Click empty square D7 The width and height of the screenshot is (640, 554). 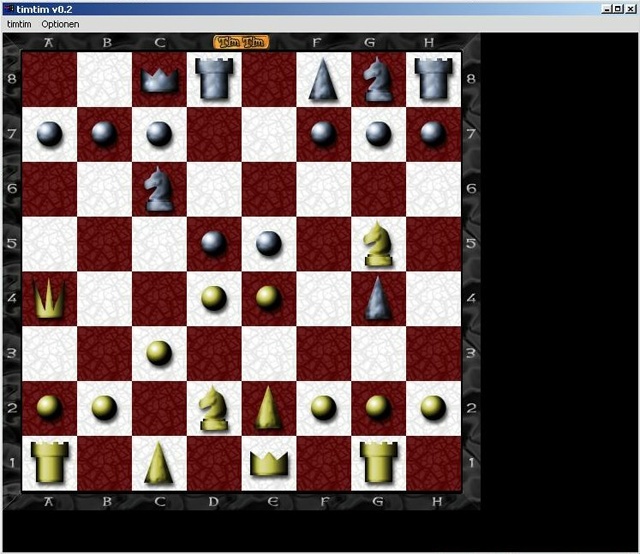[x=214, y=134]
